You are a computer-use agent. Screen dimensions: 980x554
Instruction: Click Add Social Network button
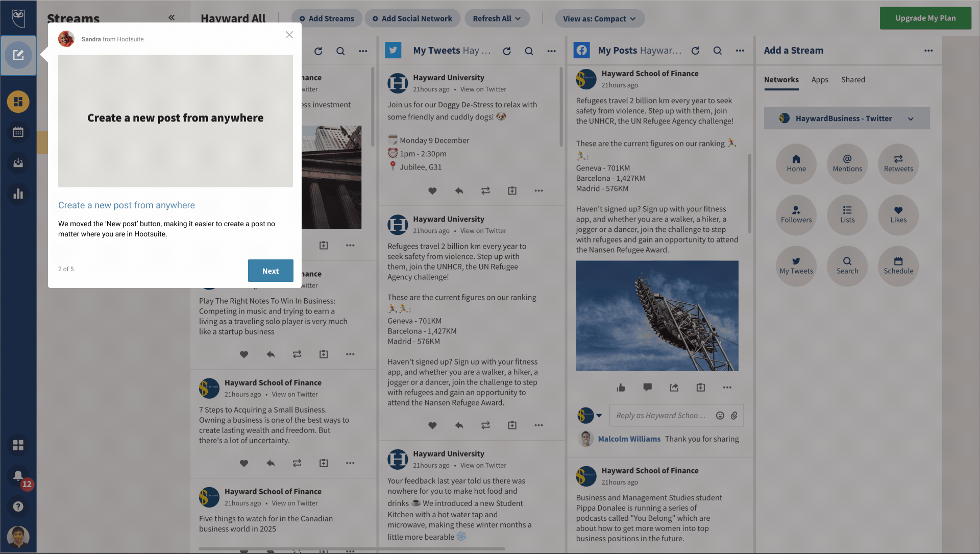pyautogui.click(x=412, y=18)
